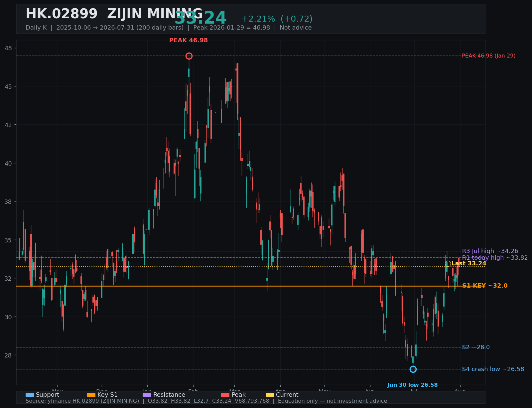The image size is (532, 408).
Task: Click the bold "PEAK 46.98" label above the chart
Action: (189, 40)
